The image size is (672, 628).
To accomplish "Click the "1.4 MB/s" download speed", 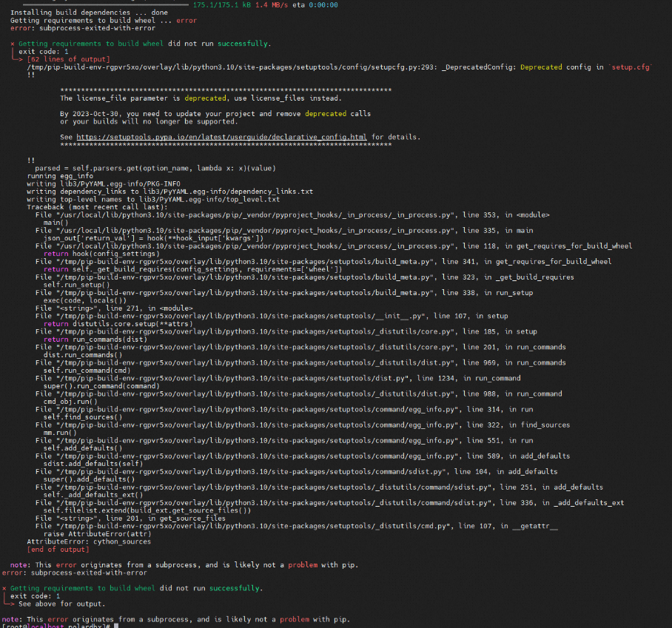I will (x=272, y=5).
